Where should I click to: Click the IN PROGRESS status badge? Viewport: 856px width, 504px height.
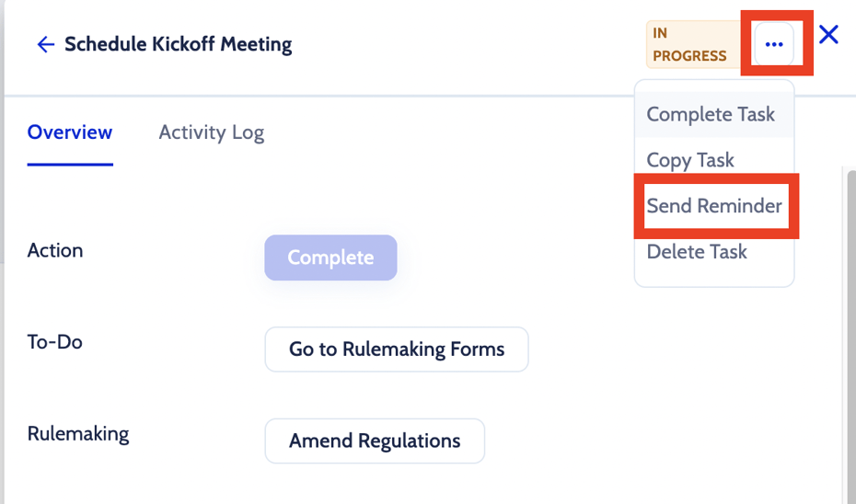coord(690,44)
